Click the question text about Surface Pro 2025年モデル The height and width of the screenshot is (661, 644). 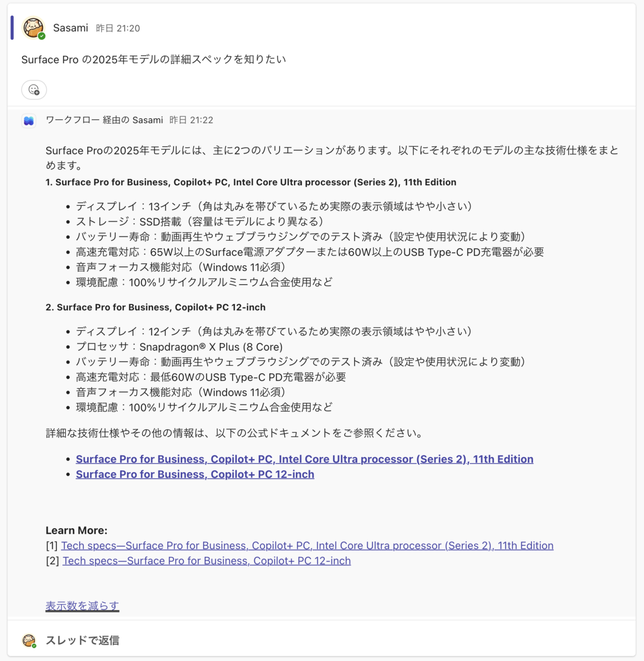[x=154, y=59]
